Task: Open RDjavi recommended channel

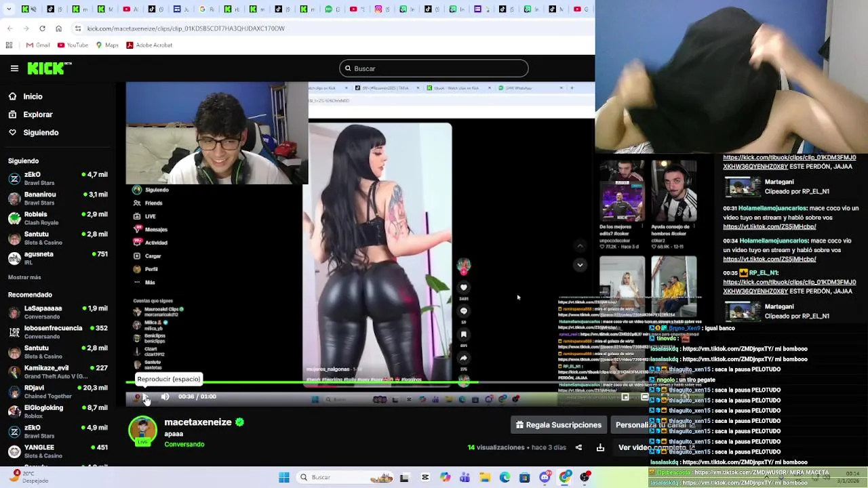Action: [x=58, y=392]
